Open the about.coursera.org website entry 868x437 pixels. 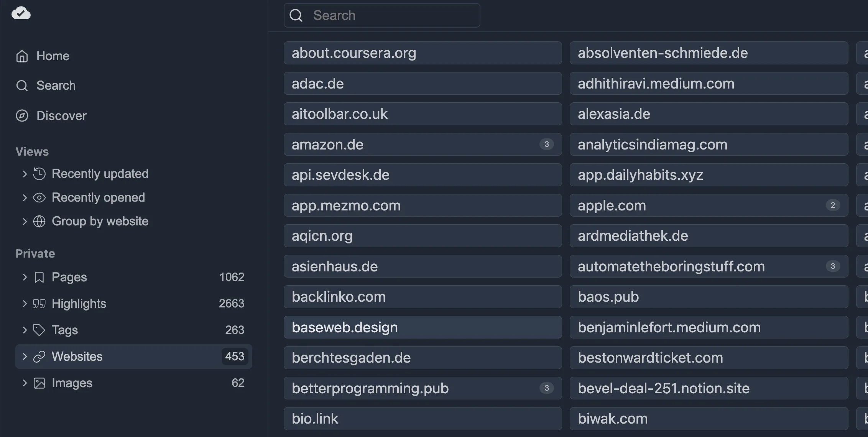(x=422, y=53)
